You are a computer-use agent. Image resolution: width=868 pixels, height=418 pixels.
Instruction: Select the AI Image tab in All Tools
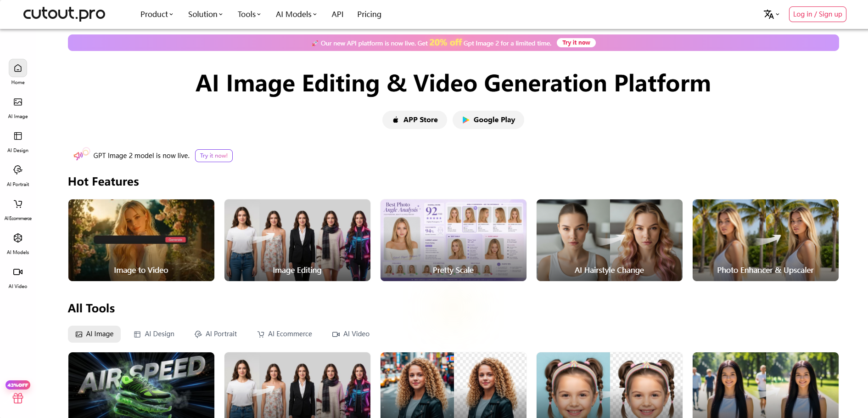[94, 334]
